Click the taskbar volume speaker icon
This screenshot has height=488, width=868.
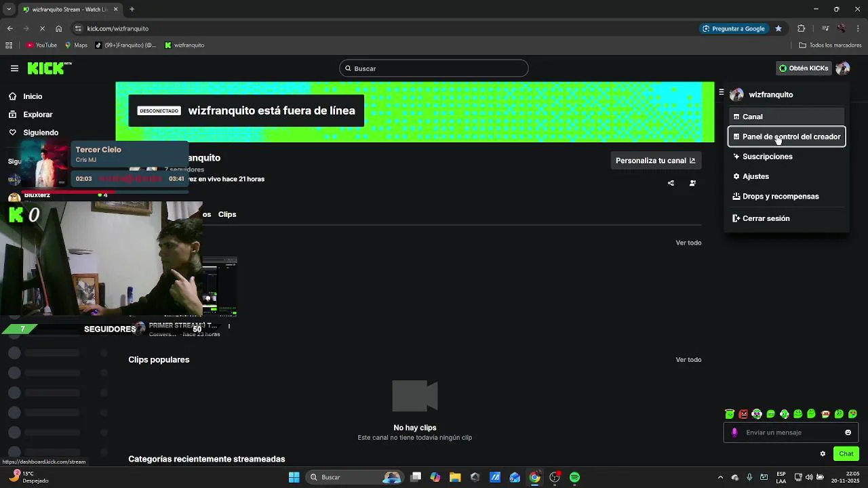tap(809, 477)
